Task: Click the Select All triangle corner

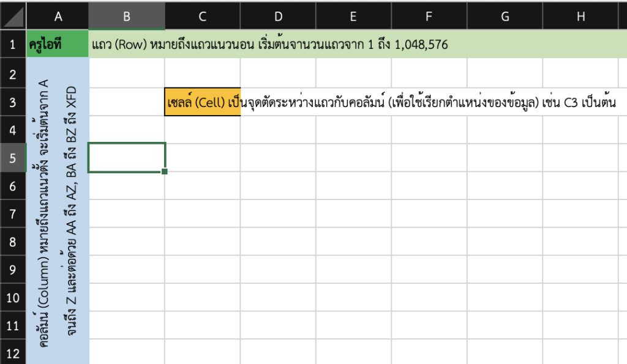Action: (12, 16)
